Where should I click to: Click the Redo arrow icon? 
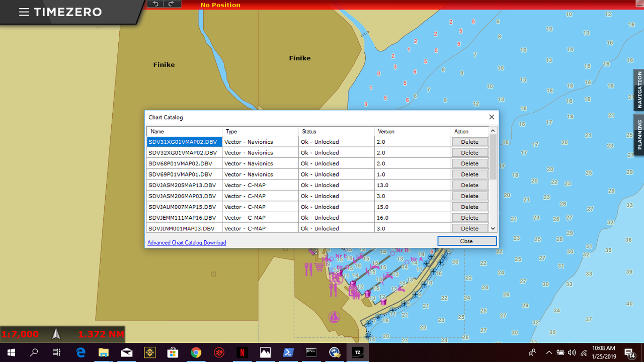click(x=172, y=4)
